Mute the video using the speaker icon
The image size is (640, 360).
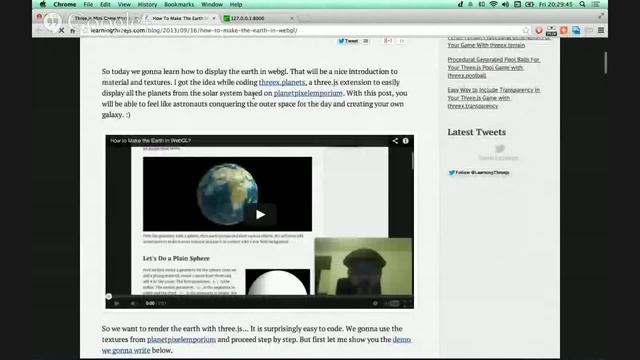pos(133,303)
